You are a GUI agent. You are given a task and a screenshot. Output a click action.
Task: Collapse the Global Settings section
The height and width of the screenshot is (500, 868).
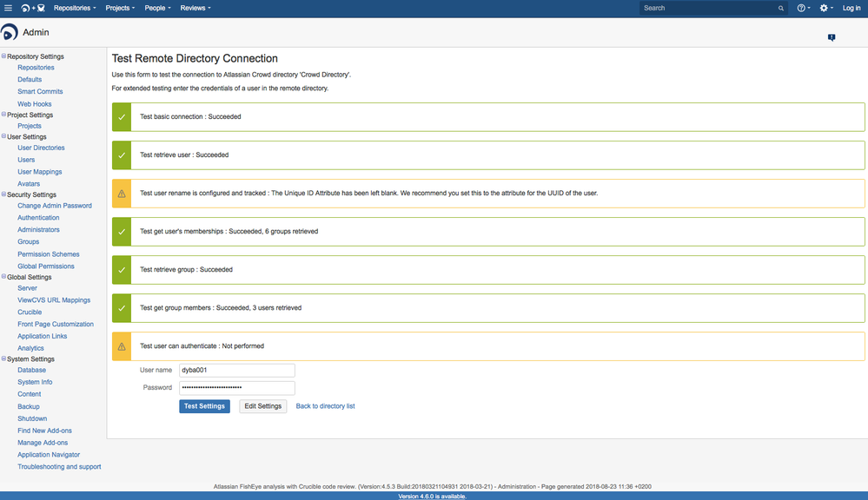pyautogui.click(x=3, y=277)
